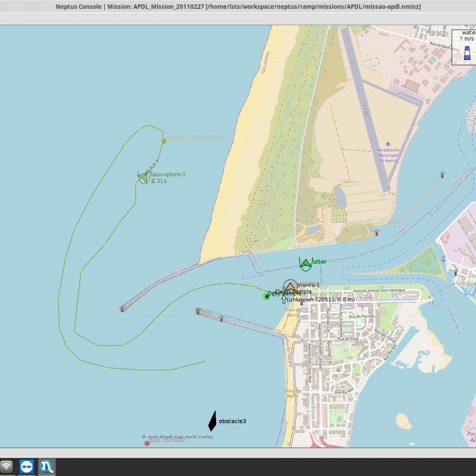476x476 pixels.
Task: Select the lauv-xplore-1 vehicle icon
Action: click(143, 176)
